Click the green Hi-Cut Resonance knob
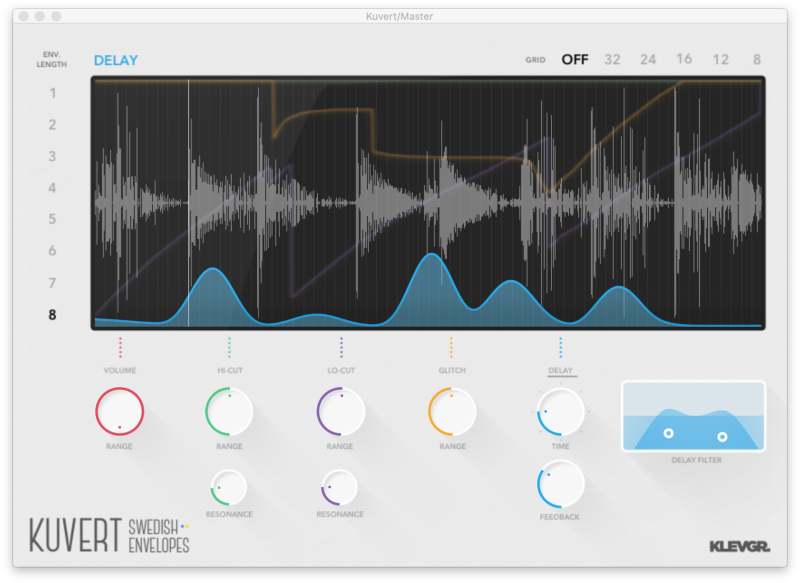 click(x=228, y=487)
